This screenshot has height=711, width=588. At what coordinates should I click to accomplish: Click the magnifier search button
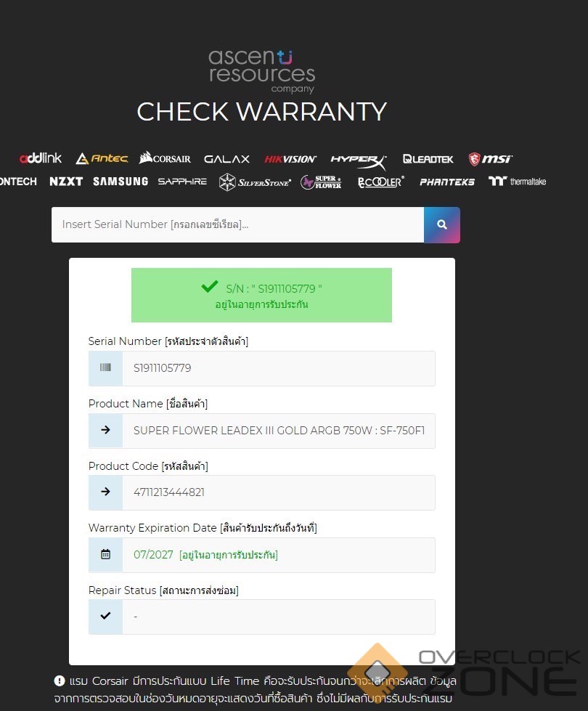pyautogui.click(x=441, y=225)
